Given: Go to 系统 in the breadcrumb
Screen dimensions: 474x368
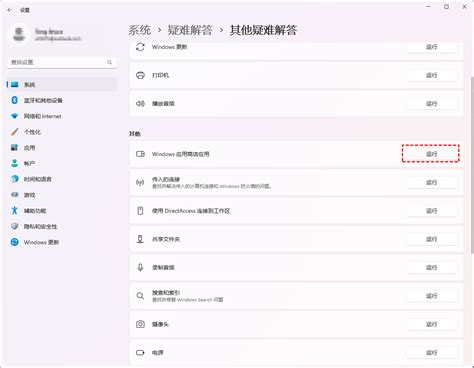Looking at the screenshot, I should [x=139, y=30].
